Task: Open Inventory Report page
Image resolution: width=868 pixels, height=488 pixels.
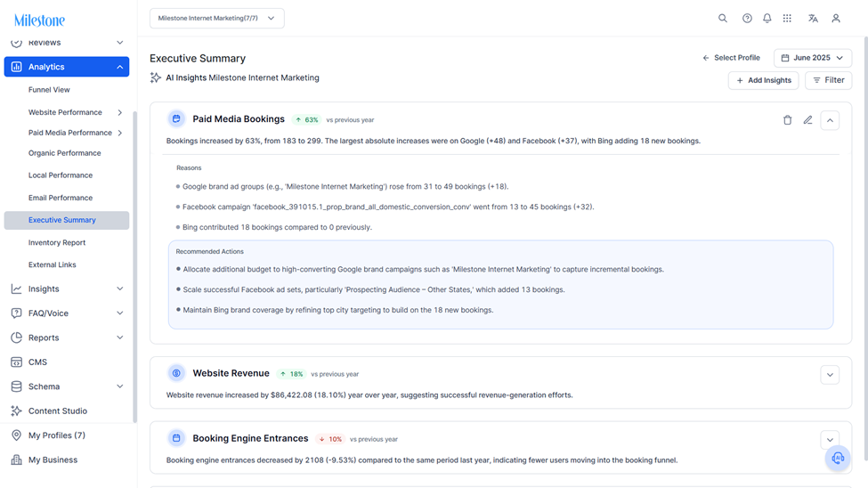Action: click(x=57, y=242)
